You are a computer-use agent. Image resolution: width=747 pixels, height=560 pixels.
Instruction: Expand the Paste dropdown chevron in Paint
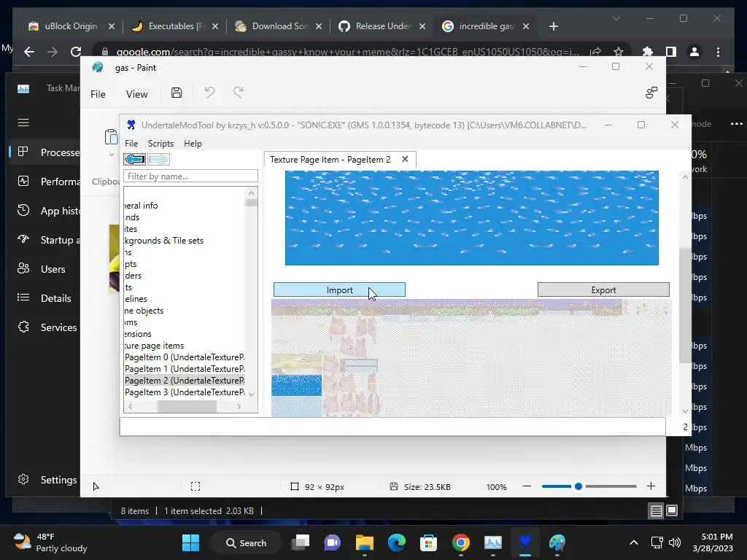click(x=111, y=155)
